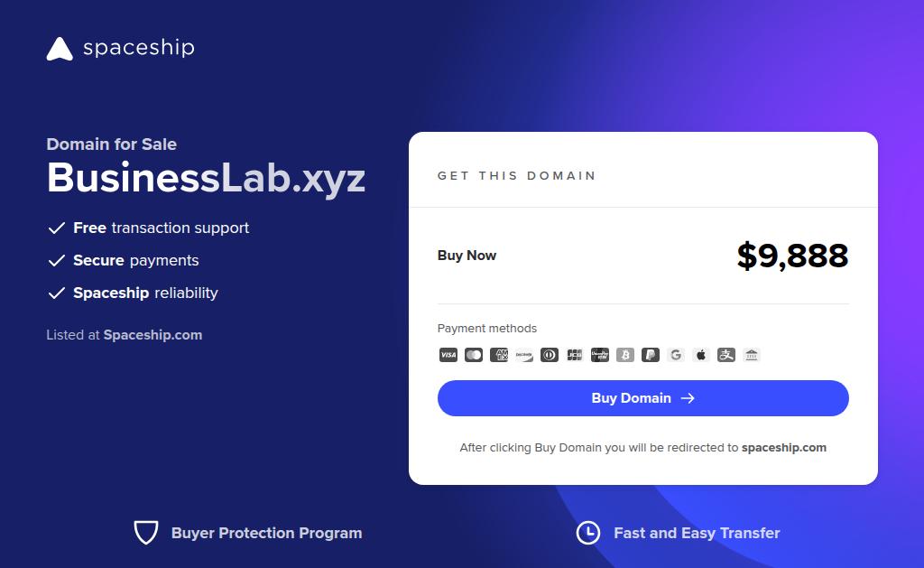Select the Visa payment icon
Screen dimensions: 924x568
coord(448,355)
